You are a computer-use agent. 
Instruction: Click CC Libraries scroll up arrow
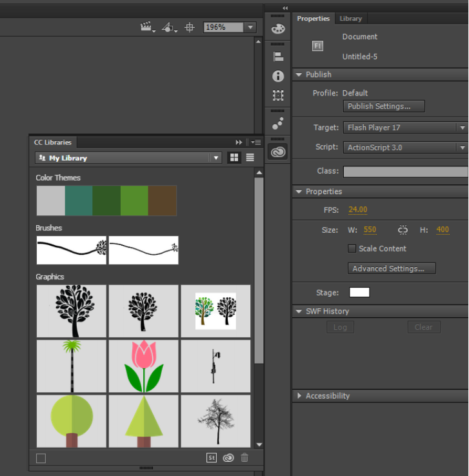pos(259,172)
